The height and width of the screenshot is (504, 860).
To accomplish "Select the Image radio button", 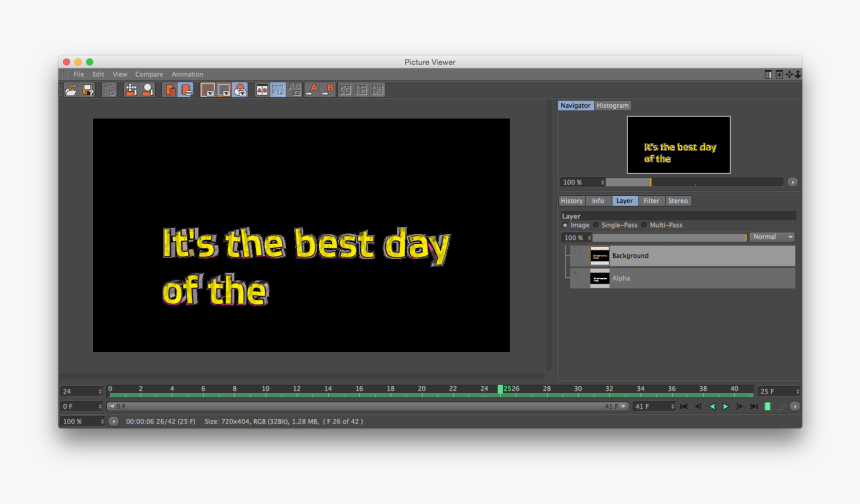I will tap(565, 225).
